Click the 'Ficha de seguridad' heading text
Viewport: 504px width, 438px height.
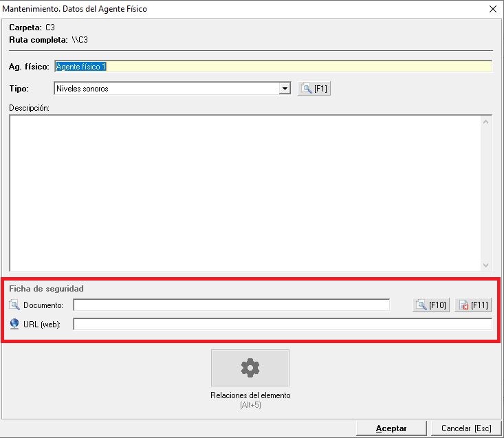point(46,289)
